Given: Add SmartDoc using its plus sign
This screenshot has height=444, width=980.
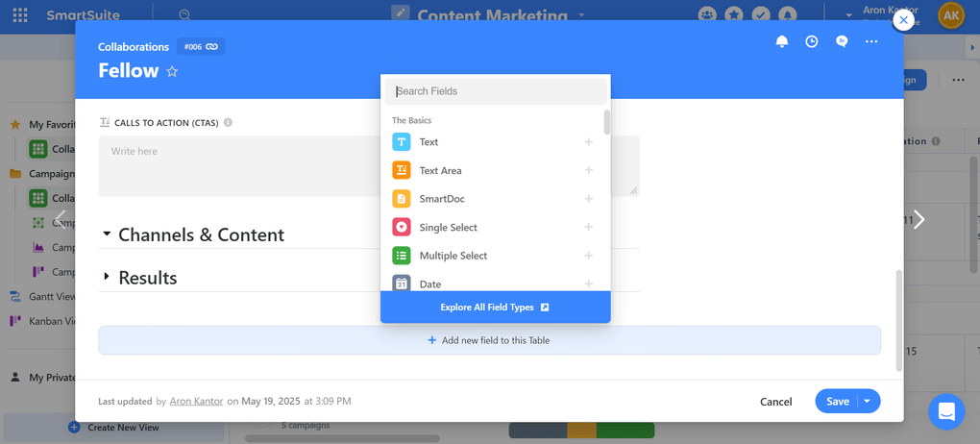Looking at the screenshot, I should tap(588, 199).
